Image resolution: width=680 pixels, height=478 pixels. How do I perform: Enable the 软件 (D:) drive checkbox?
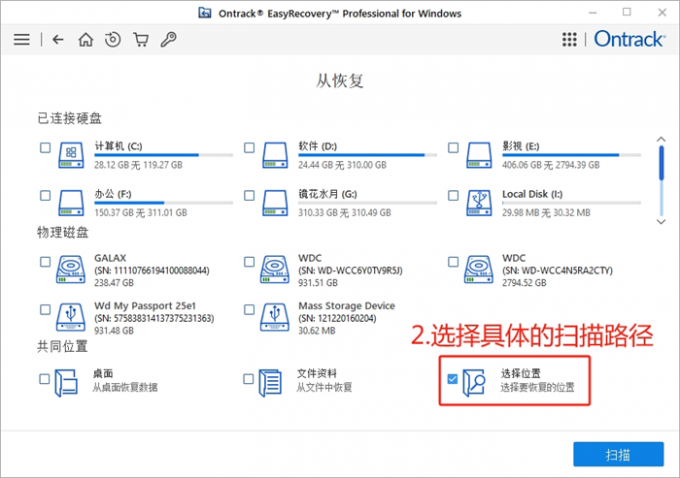click(x=249, y=148)
